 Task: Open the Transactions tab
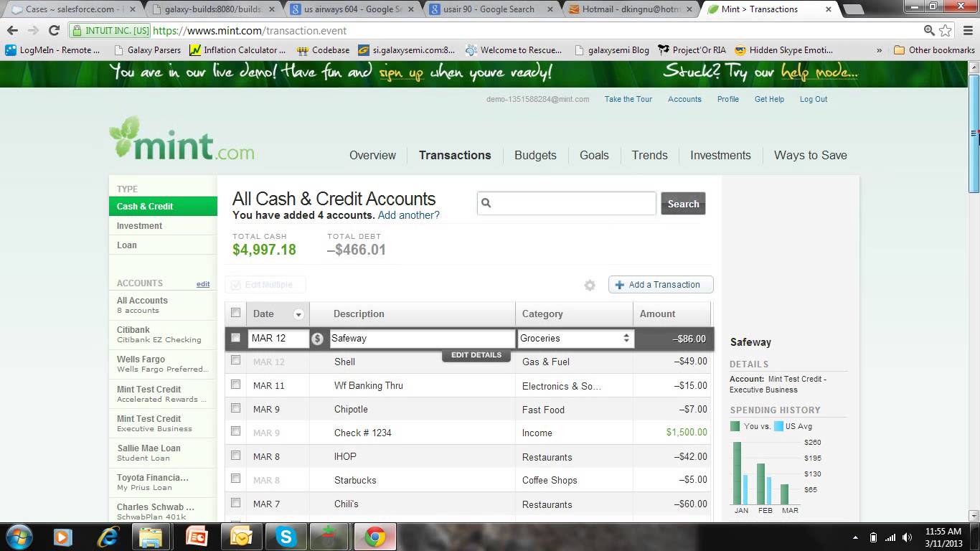455,155
